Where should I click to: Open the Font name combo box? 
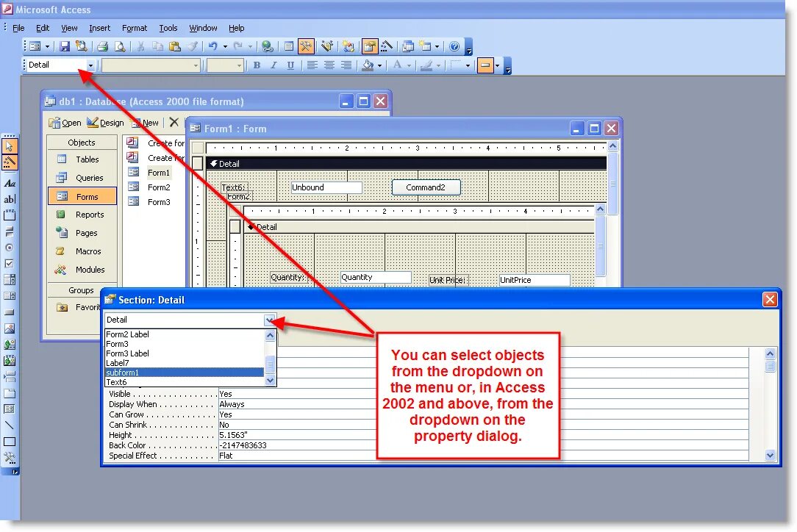tap(151, 65)
